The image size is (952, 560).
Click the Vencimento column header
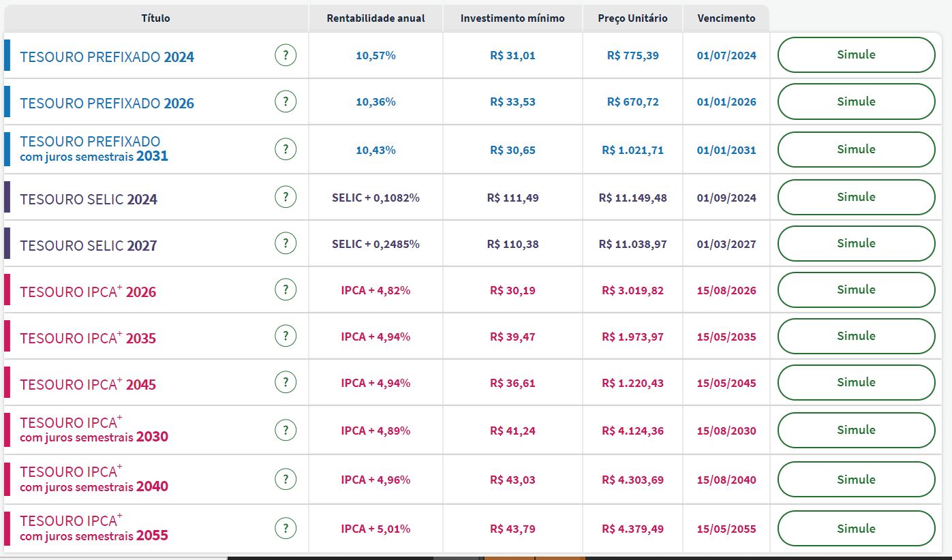click(x=726, y=18)
